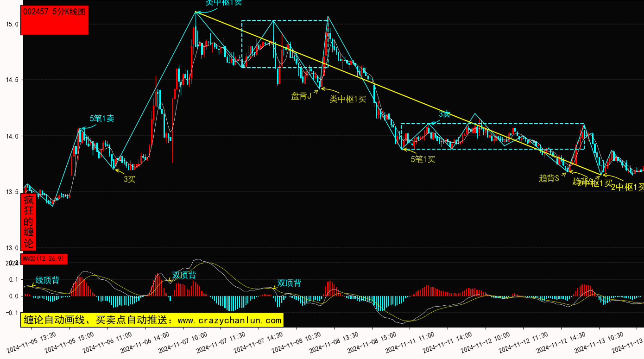Click the 3卖 sell point marker
The width and height of the screenshot is (644, 359).
pos(445,114)
